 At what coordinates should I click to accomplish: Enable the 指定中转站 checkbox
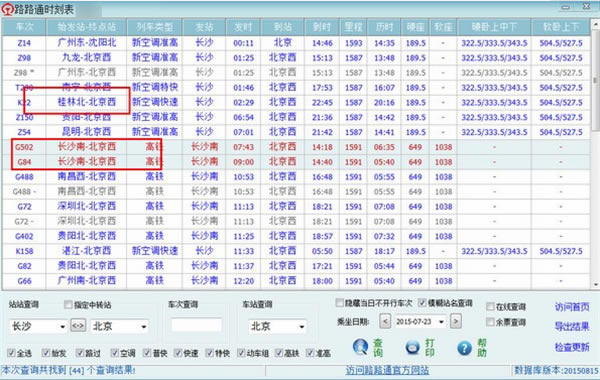(x=68, y=305)
